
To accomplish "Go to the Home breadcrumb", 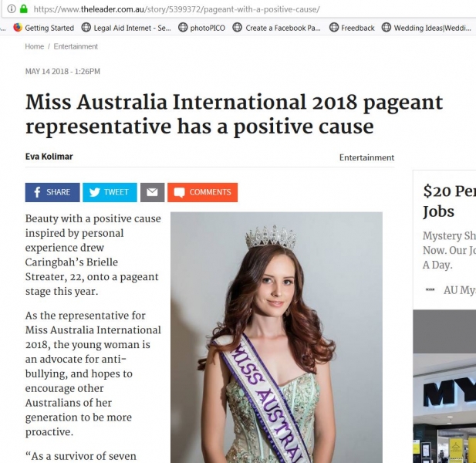I will (35, 46).
